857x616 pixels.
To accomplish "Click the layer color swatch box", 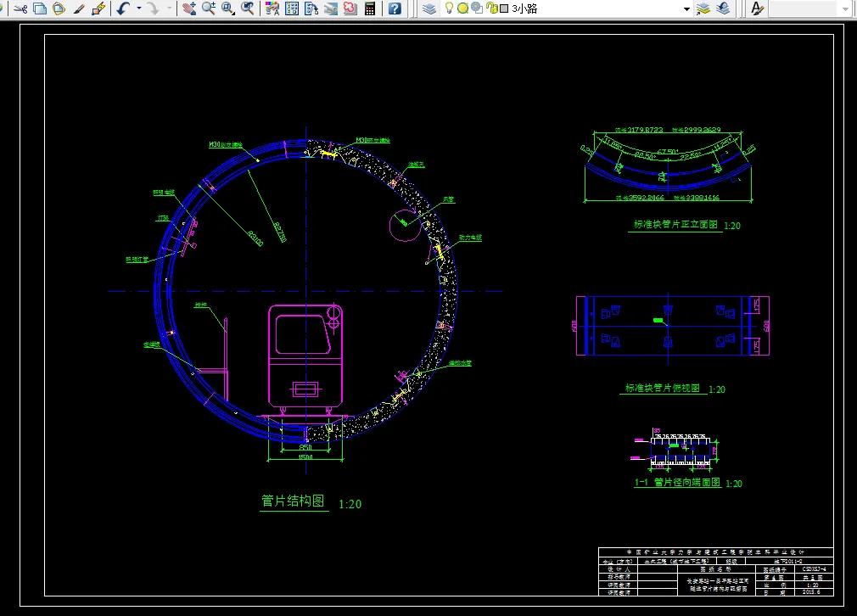I will pos(504,8).
